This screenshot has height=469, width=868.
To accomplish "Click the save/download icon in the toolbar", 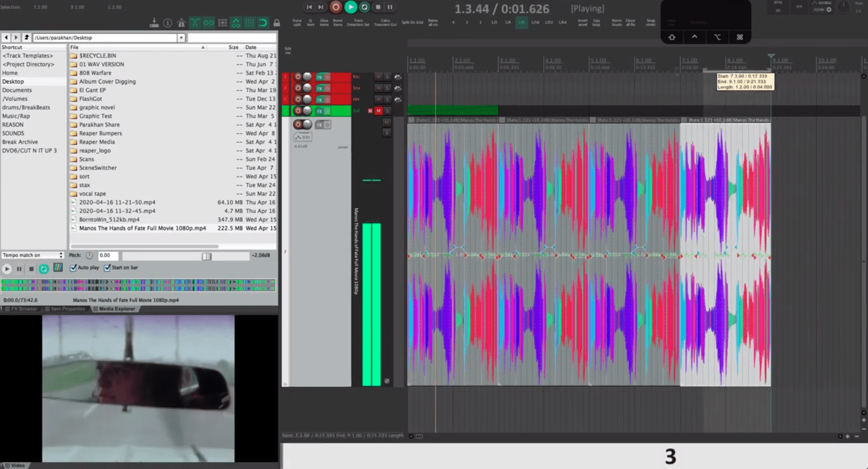I will click(x=154, y=23).
